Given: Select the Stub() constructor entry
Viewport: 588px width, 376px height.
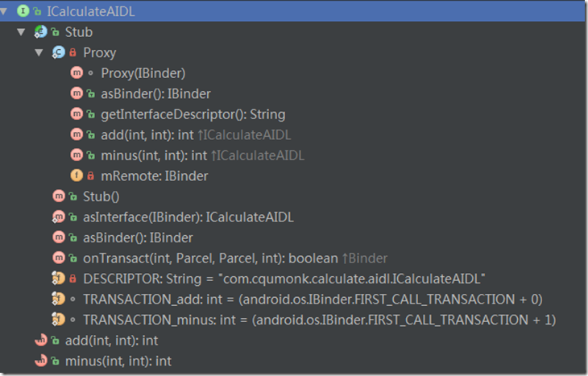Looking at the screenshot, I should (101, 196).
